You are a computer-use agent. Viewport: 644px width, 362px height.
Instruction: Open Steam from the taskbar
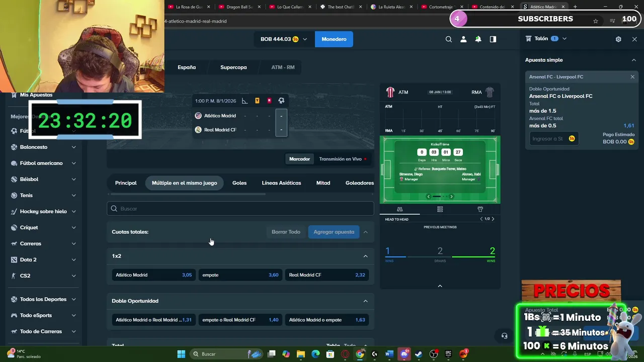(419, 354)
